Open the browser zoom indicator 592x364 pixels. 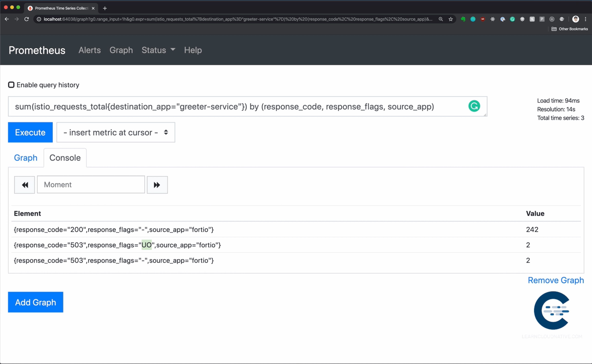[440, 19]
